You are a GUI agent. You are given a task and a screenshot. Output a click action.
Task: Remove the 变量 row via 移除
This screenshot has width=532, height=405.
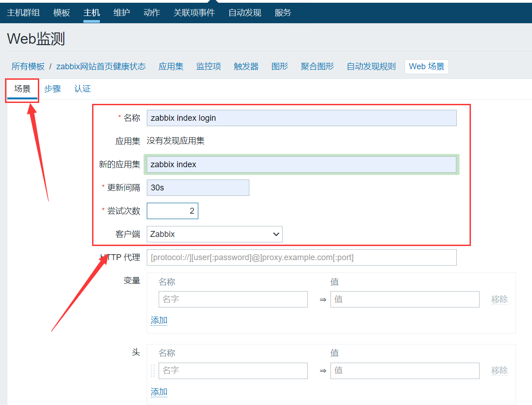(x=500, y=299)
